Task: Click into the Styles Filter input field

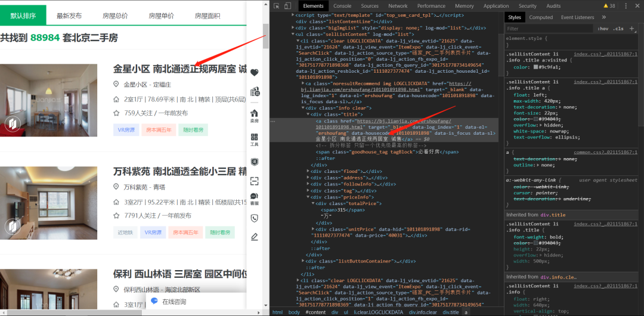Action: click(x=549, y=29)
